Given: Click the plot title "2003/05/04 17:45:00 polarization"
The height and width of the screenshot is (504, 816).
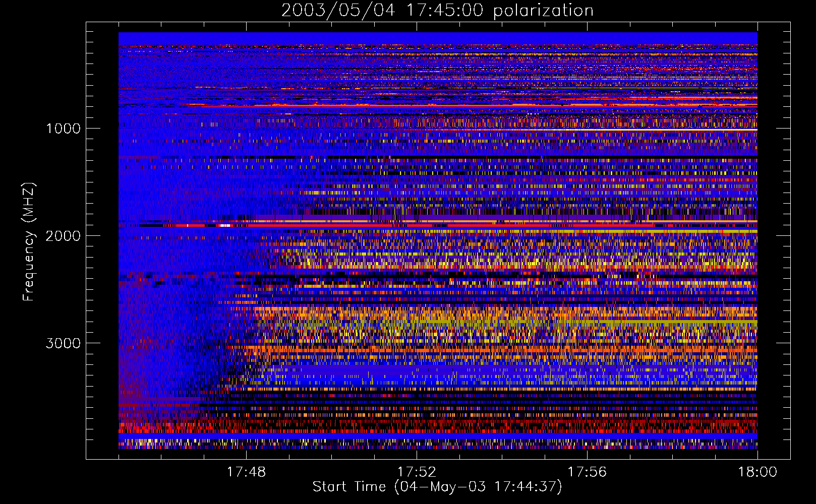Looking at the screenshot, I should [x=437, y=10].
